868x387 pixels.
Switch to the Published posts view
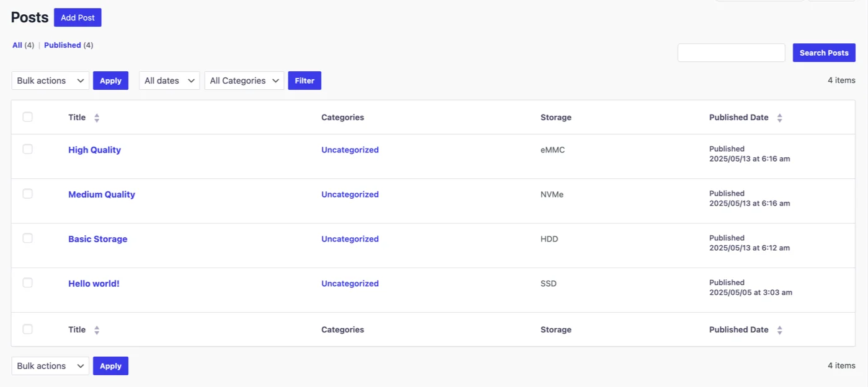63,45
